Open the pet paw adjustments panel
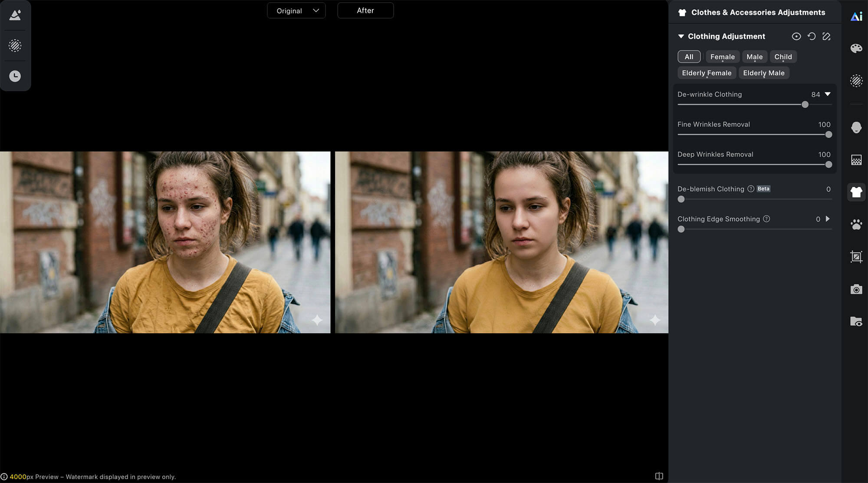The height and width of the screenshot is (483, 868). 856,225
